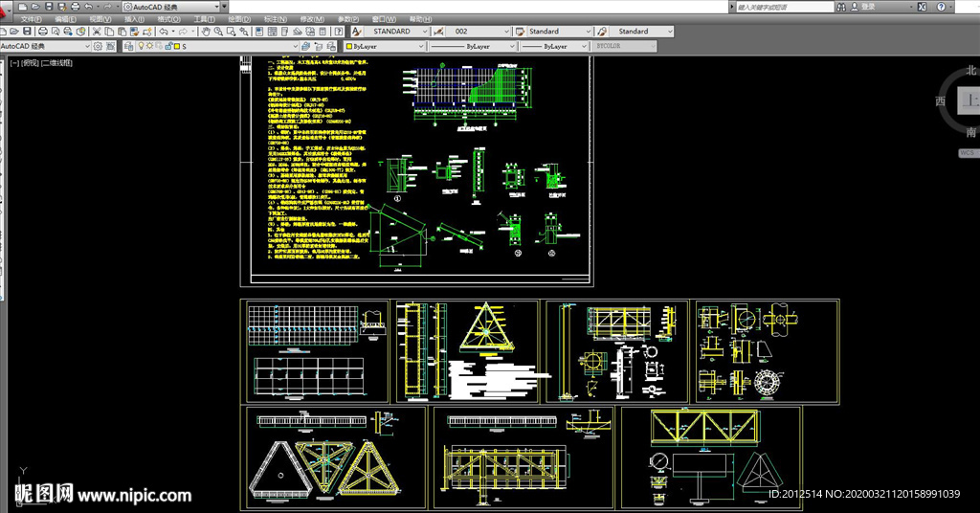Viewport: 980px width, 513px height.
Task: Toggle layer S freeze sun icon
Action: click(x=149, y=46)
